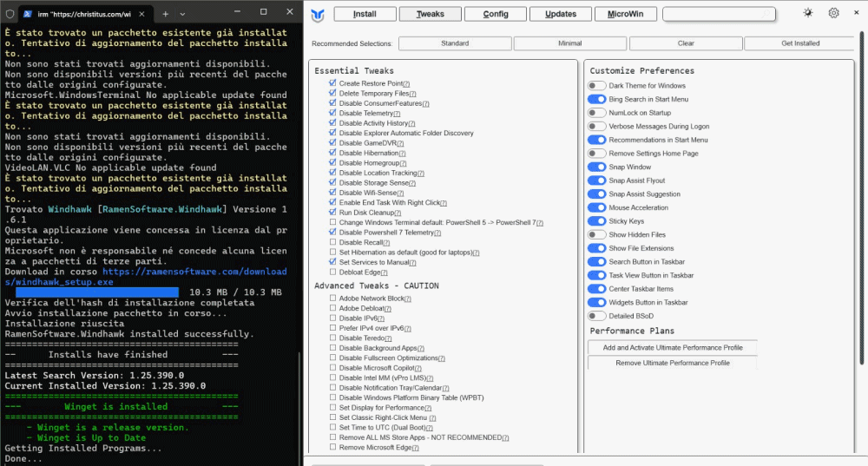Disable Center Taskbar Items toggle
The height and width of the screenshot is (466, 868).
597,289
